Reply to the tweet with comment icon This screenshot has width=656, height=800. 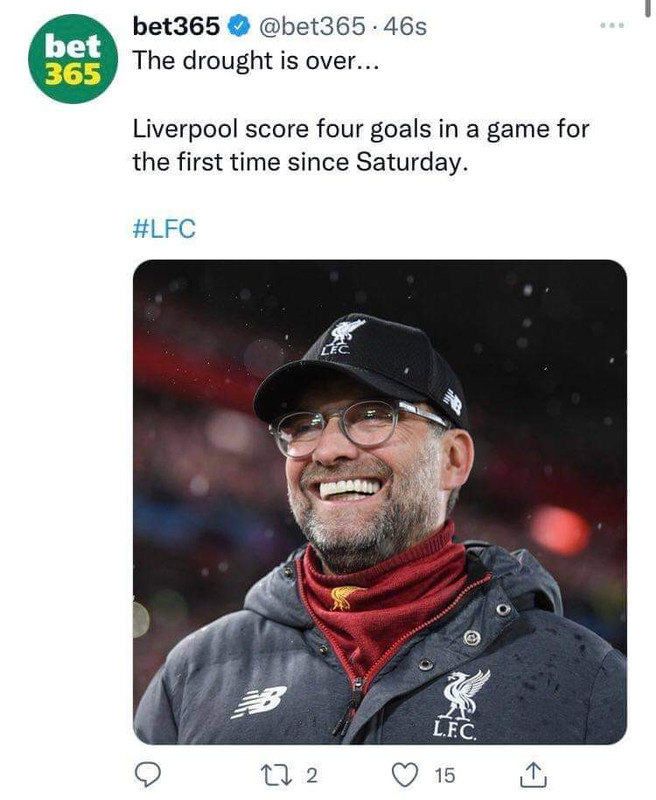(x=147, y=774)
